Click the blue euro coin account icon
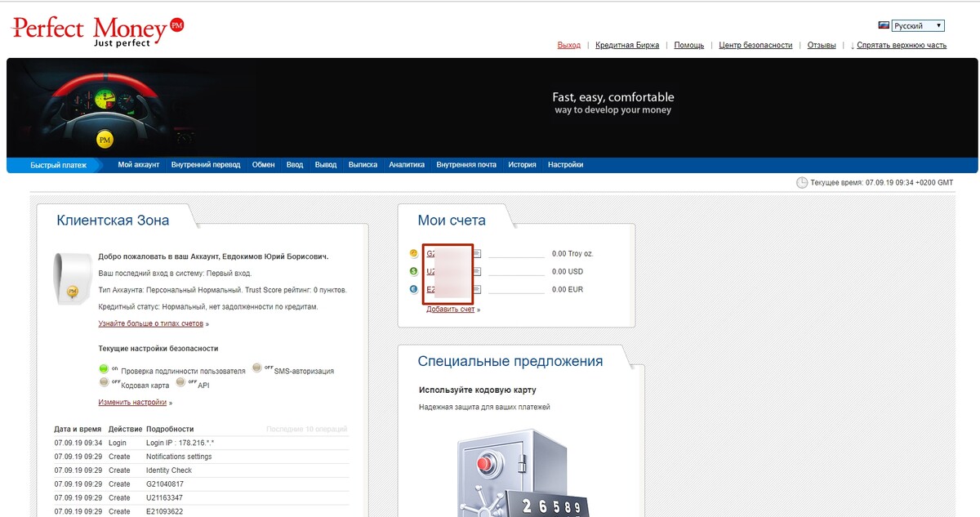 (x=414, y=289)
